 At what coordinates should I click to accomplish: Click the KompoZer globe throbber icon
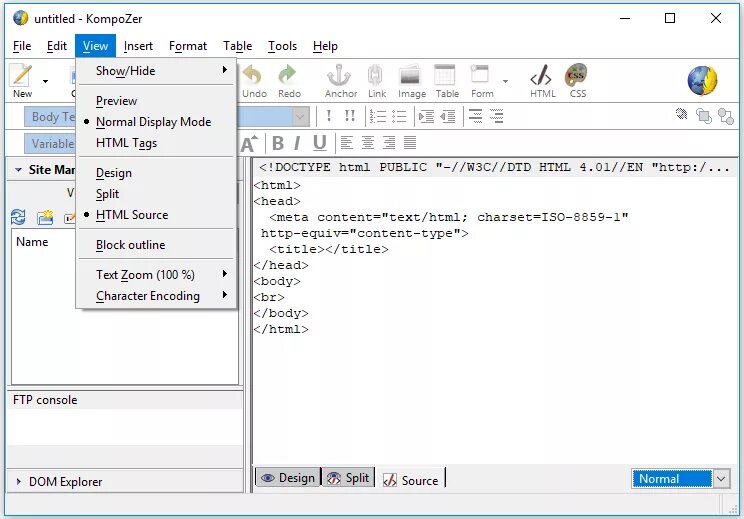pos(702,81)
